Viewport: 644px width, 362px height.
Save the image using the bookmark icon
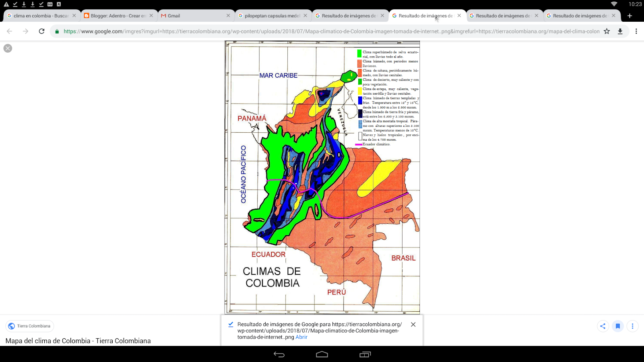coord(618,326)
